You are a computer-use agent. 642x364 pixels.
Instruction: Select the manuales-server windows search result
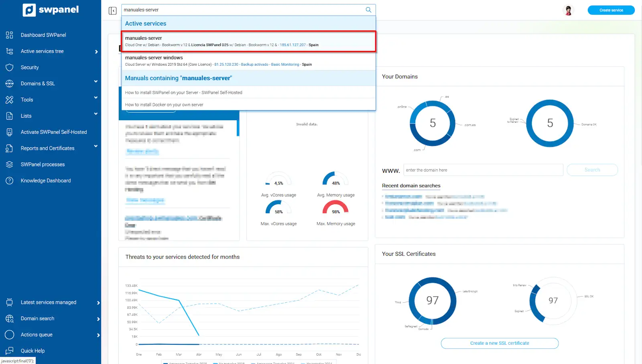pos(248,61)
